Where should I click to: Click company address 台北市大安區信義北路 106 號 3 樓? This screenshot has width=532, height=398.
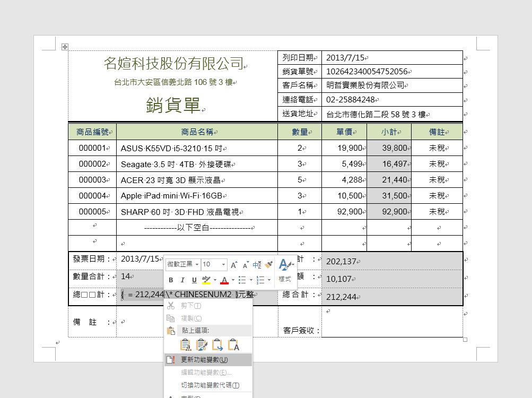(x=173, y=82)
